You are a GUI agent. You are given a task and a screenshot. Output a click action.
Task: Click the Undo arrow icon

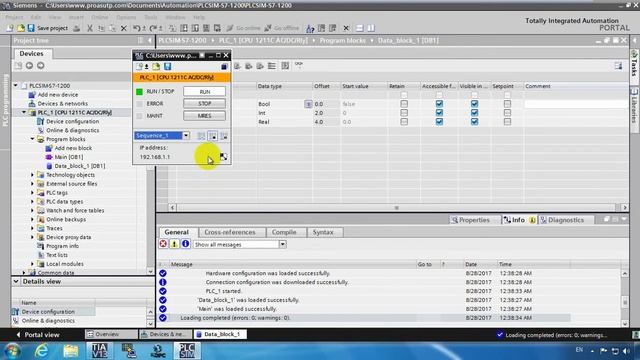[x=137, y=28]
